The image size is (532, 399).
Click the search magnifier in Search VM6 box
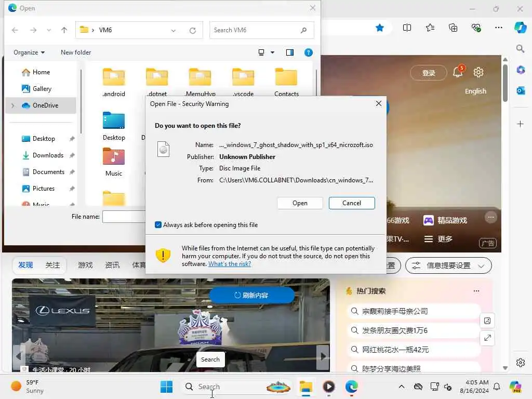(303, 30)
